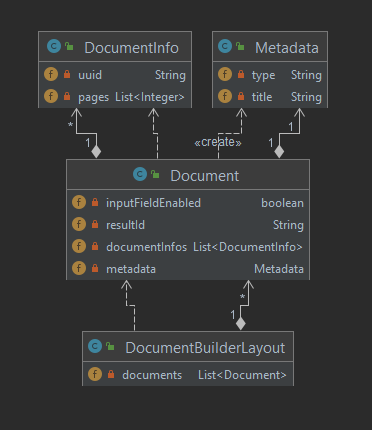Image resolution: width=372 pixels, height=430 pixels.
Task: Click the field icon of metadata
Action: [79, 268]
